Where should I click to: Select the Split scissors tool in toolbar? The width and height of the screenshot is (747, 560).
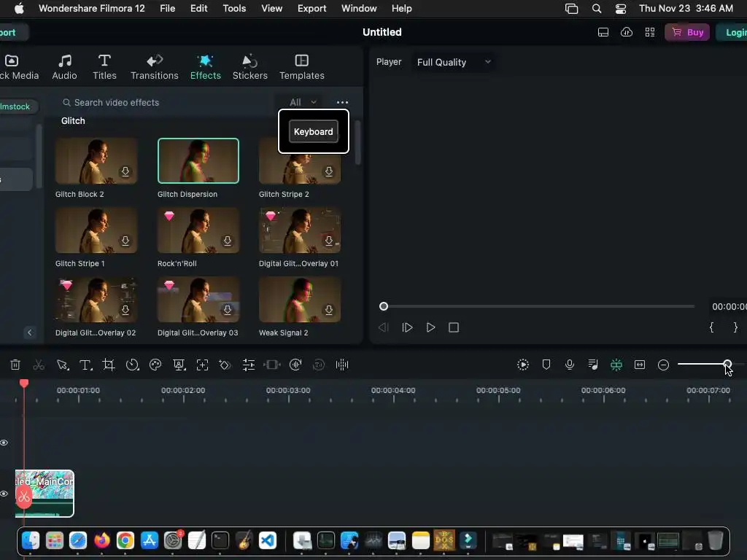[39, 365]
